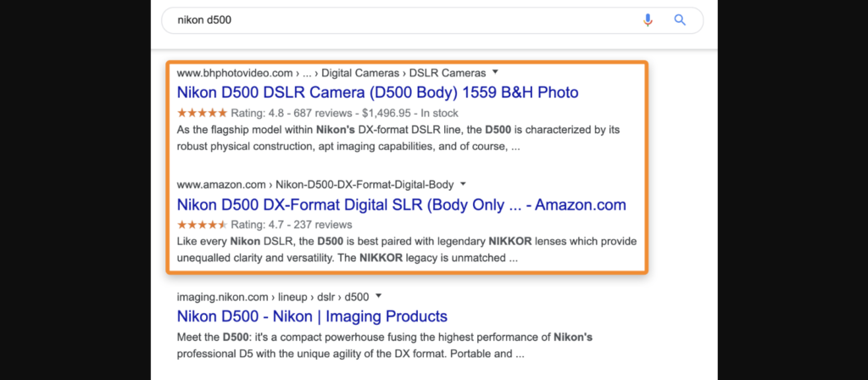Click the imaging.nikon.com lineup dslr d500 breadcrumb
This screenshot has width=868, height=380.
273,296
